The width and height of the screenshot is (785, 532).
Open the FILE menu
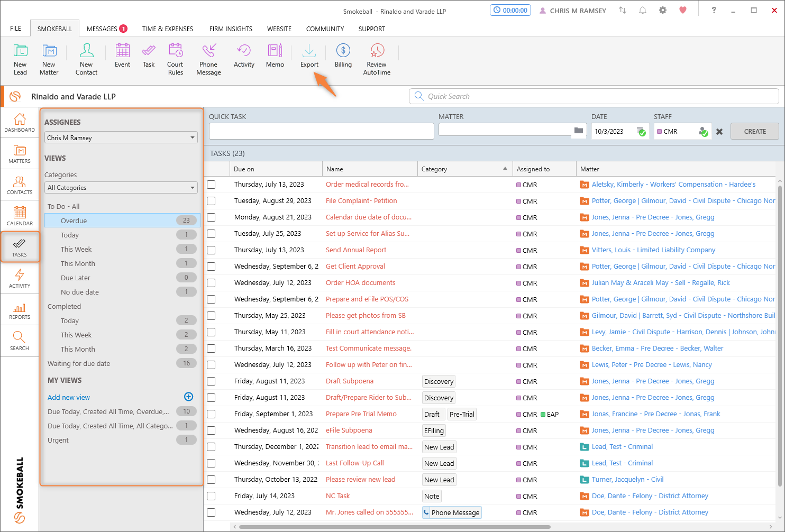[x=16, y=29]
